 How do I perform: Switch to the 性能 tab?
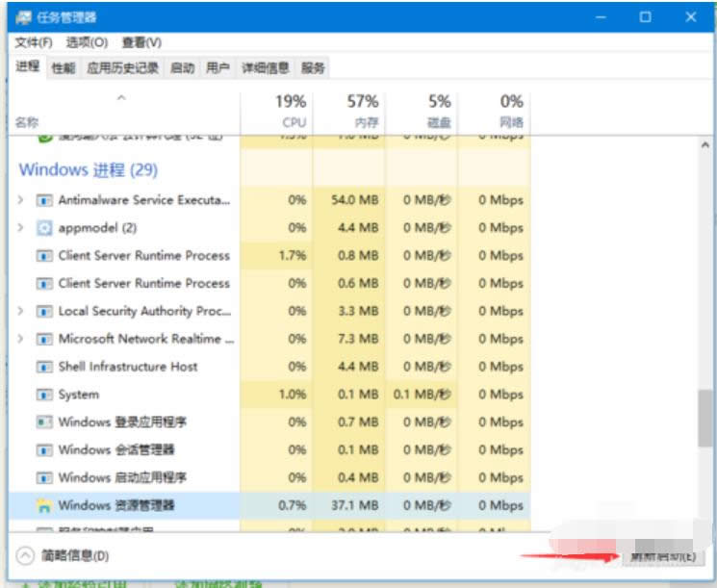click(64, 67)
